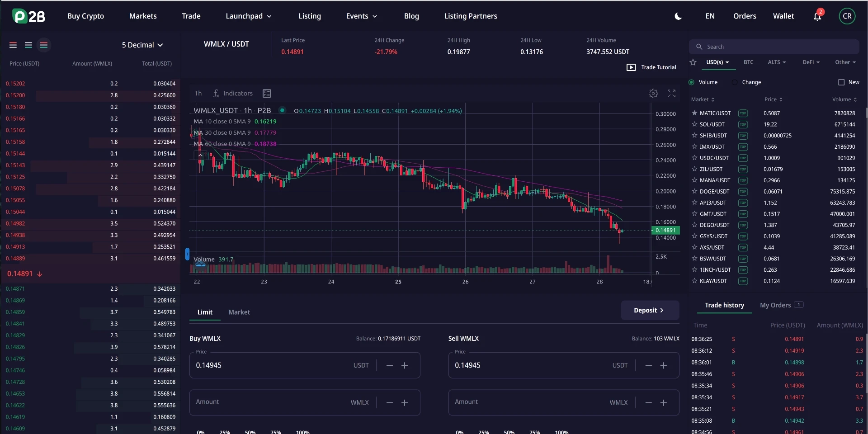Unfavorite the MATIC/USDT star
Screen dimensions: 868x434
[694, 113]
